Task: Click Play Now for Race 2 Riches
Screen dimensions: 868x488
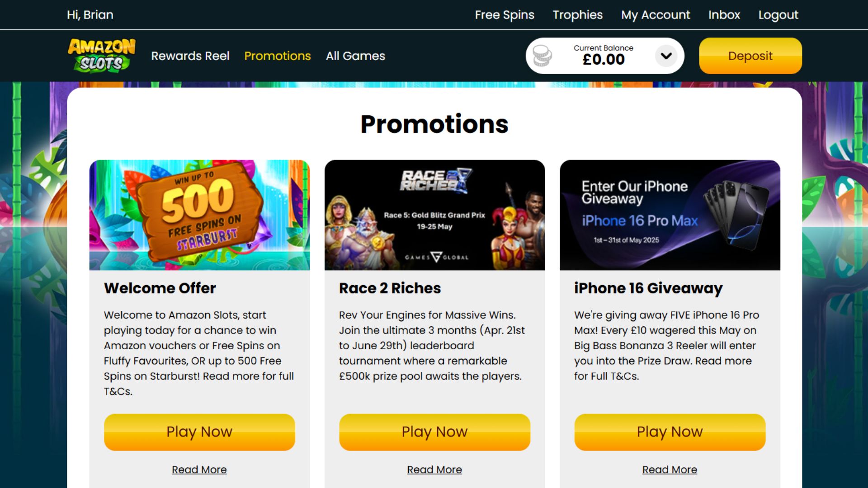Action: [x=434, y=432]
